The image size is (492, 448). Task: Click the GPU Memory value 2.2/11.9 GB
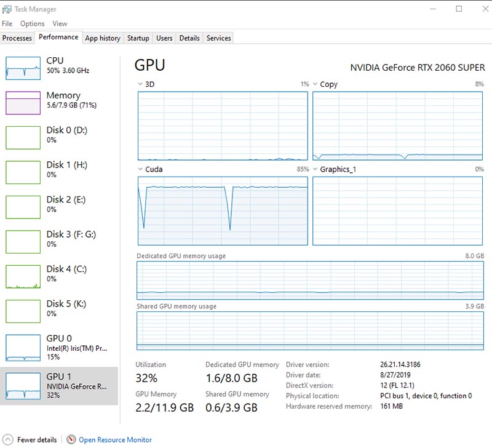pos(165,407)
